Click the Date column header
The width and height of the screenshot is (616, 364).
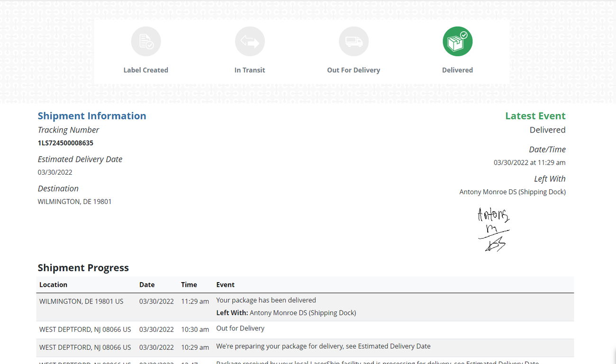[147, 284]
